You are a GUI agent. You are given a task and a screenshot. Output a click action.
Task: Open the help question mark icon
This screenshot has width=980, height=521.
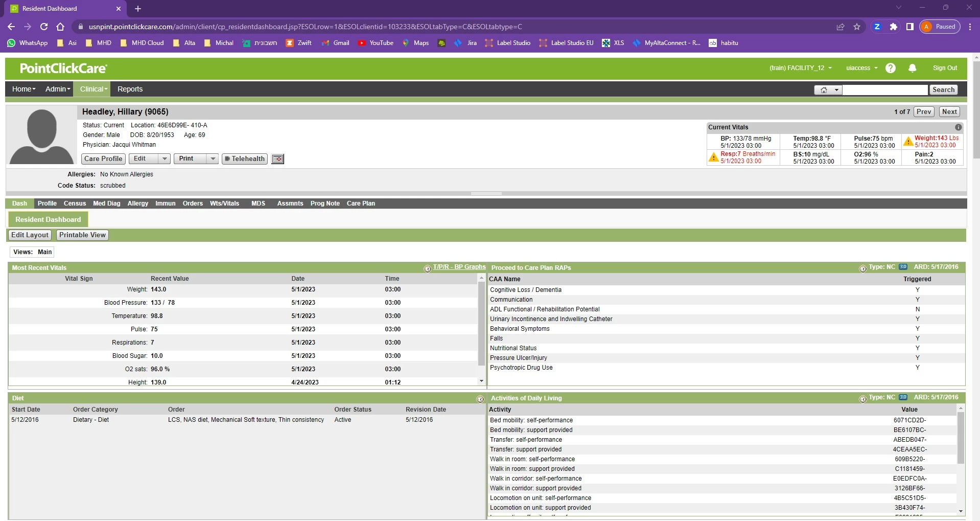891,68
